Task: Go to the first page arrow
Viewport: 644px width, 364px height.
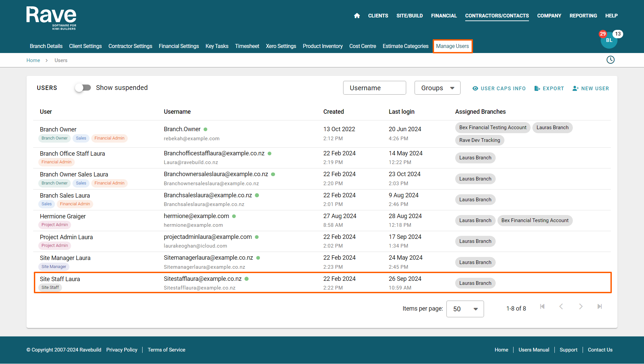Action: point(542,307)
